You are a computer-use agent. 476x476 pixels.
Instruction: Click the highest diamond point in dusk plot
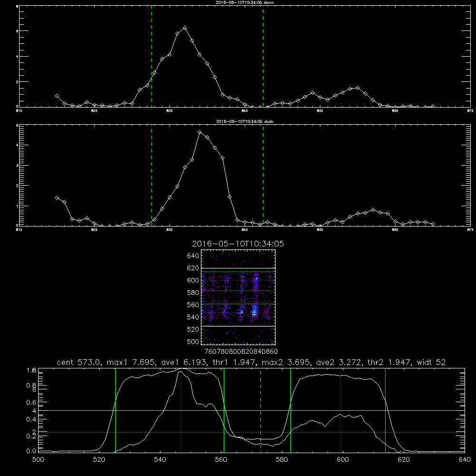pyautogui.click(x=200, y=132)
